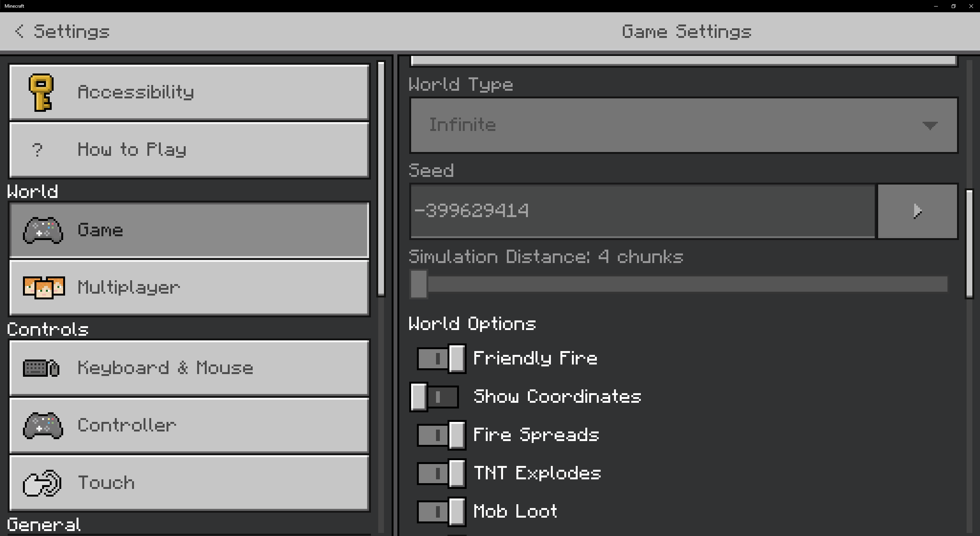Toggle the Fire Spreads switch

(441, 435)
